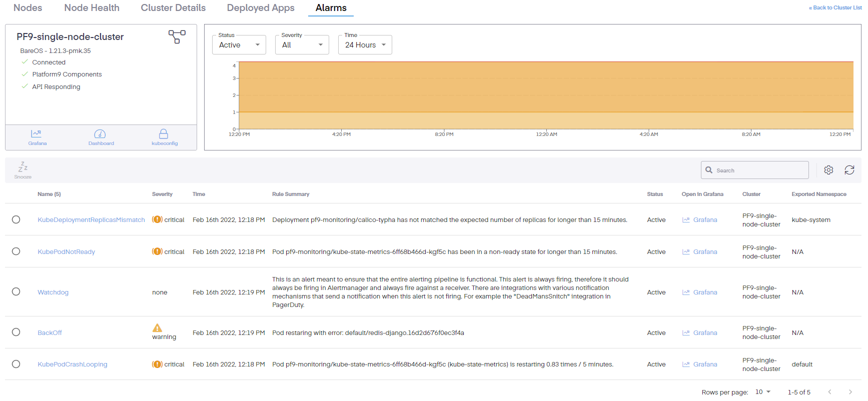Go to next page of alarms
Screen dimensions: 868x401
[x=850, y=392]
